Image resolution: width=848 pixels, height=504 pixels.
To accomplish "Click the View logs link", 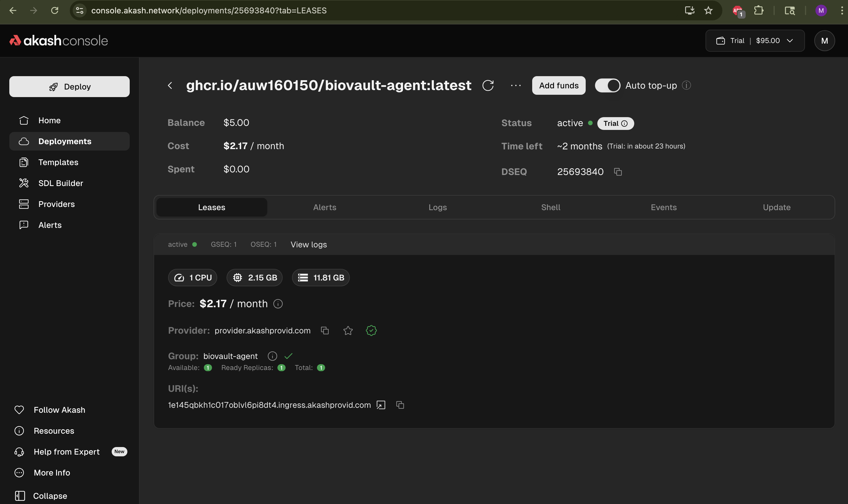I will pos(309,244).
